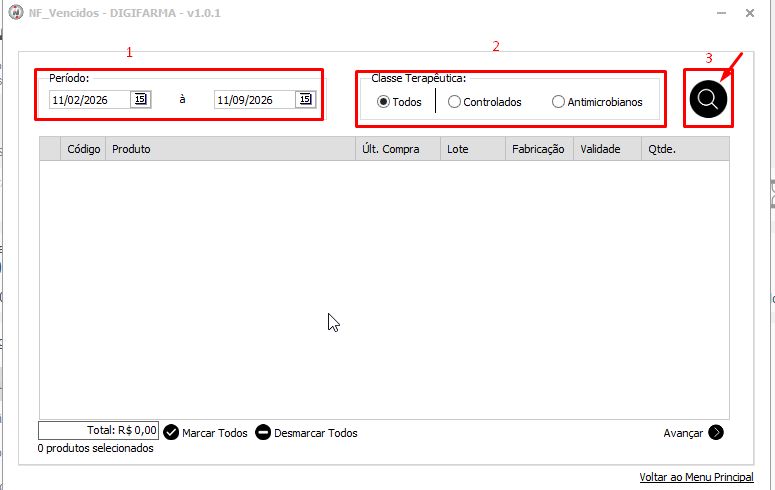This screenshot has width=775, height=490.
Task: Click the Avançar arrow icon
Action: coord(716,432)
